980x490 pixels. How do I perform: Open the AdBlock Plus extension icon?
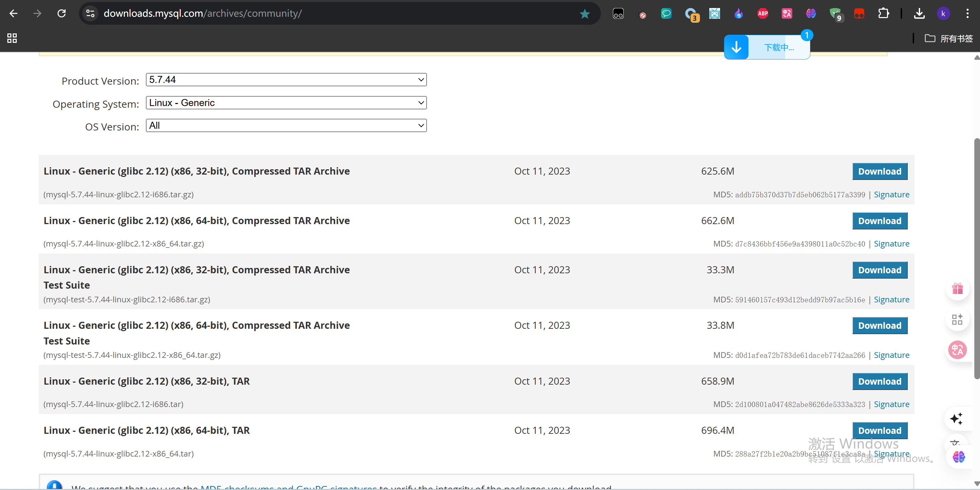point(763,14)
